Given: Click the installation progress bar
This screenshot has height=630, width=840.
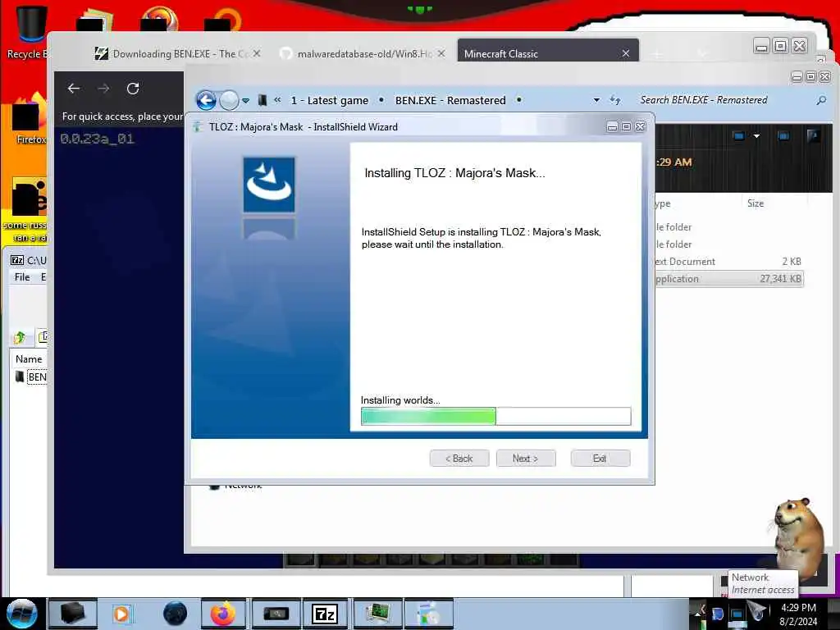Looking at the screenshot, I should (x=495, y=416).
